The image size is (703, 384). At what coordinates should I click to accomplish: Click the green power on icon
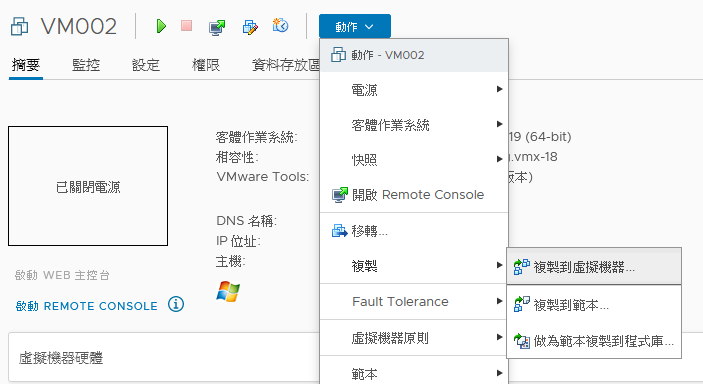[161, 26]
